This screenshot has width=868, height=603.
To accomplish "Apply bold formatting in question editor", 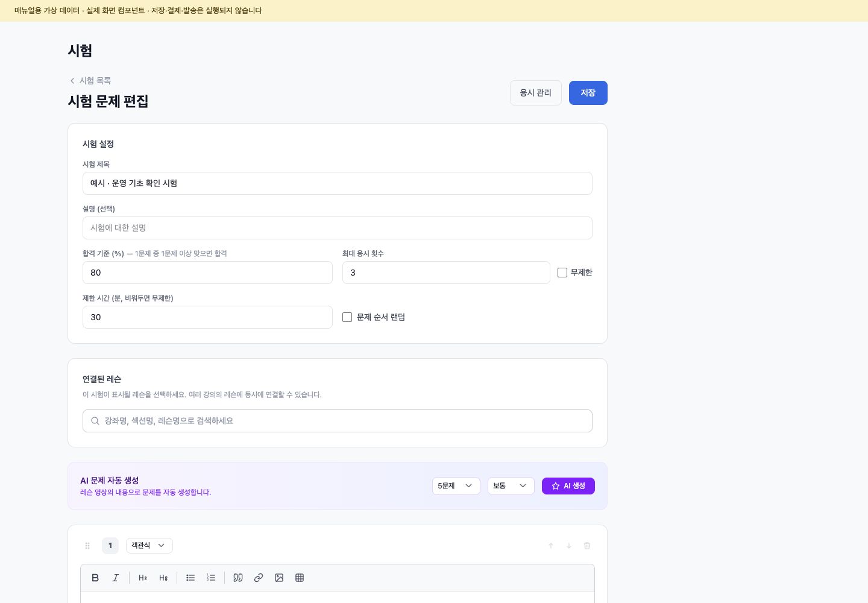I will [95, 578].
